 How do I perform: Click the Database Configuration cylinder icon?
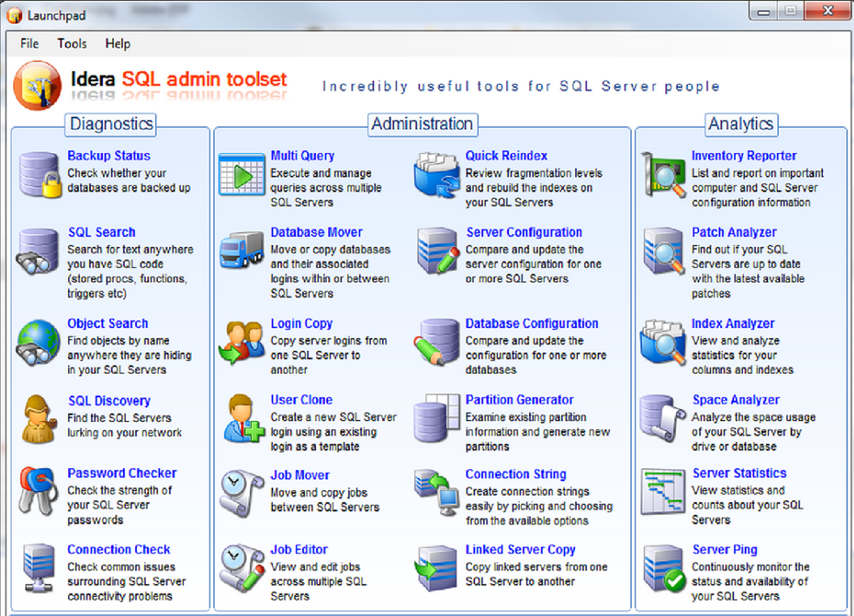click(437, 342)
